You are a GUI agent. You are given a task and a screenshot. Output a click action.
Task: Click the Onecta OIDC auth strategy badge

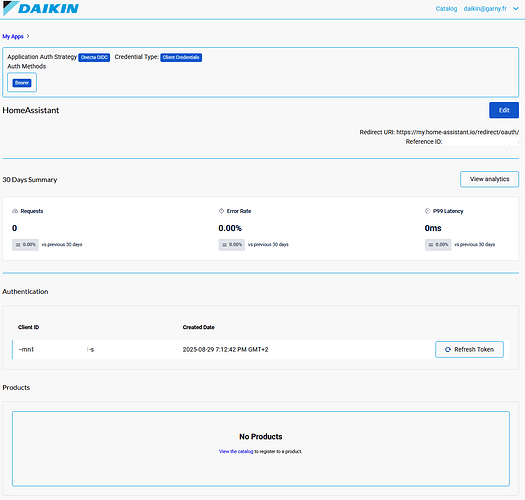94,57
